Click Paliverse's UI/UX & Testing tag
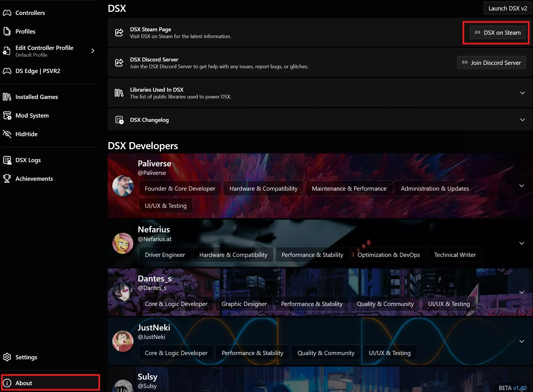The height and width of the screenshot is (392, 533). point(166,206)
